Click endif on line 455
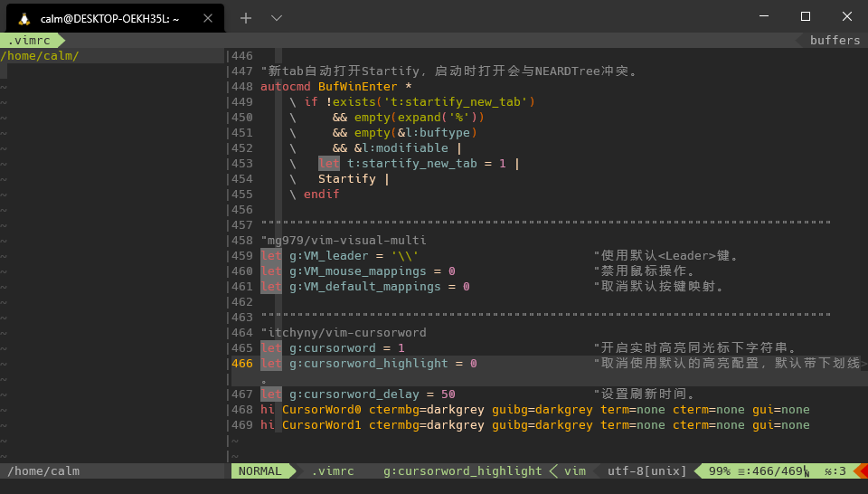The image size is (868, 494). pos(322,195)
